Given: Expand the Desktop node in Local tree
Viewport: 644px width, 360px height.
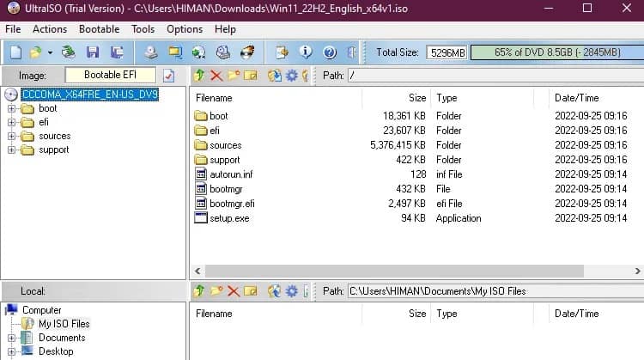Looking at the screenshot, I should pyautogui.click(x=11, y=351).
